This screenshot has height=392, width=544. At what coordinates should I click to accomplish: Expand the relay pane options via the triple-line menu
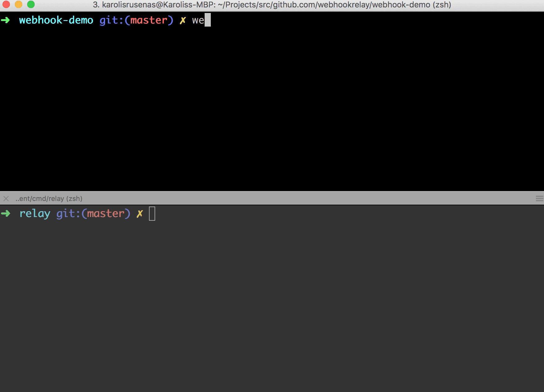539,198
